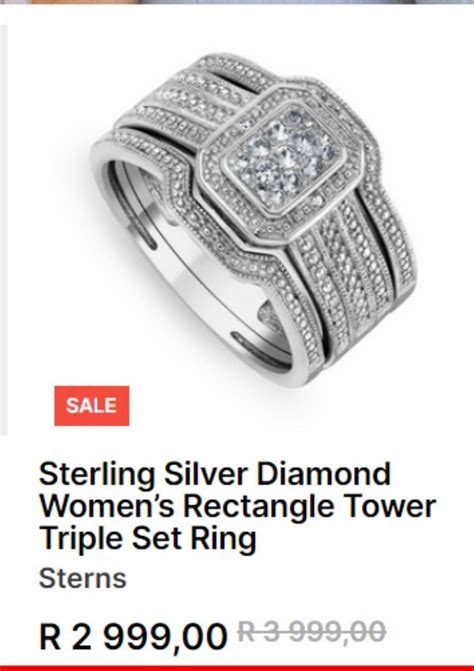
Task: Click the Sterns brand name
Action: (x=83, y=578)
